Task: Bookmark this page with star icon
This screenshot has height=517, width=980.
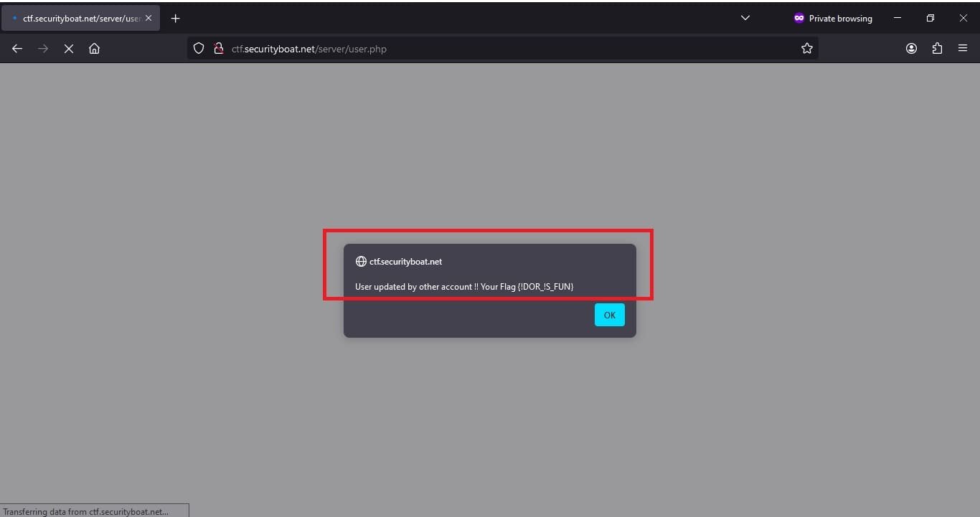Action: click(x=807, y=49)
